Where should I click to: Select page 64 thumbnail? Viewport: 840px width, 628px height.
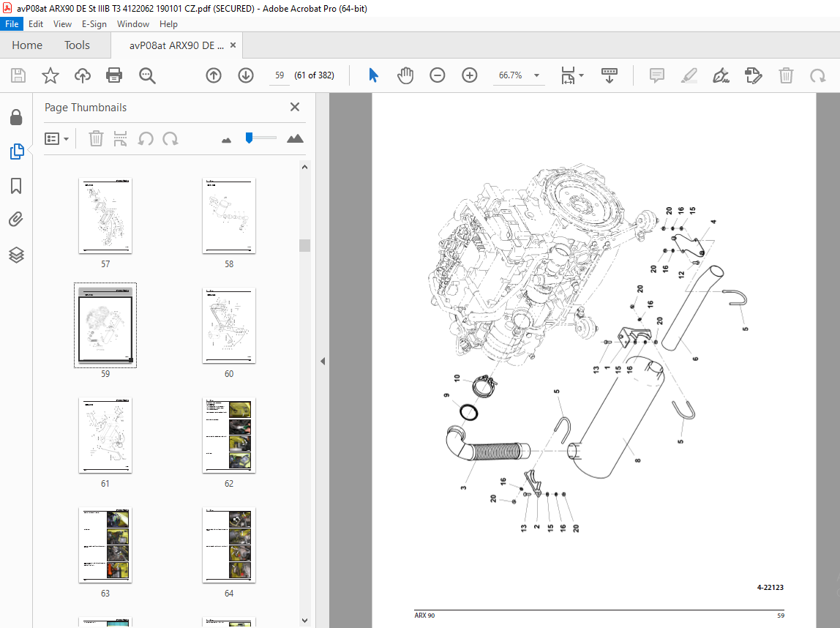click(229, 545)
